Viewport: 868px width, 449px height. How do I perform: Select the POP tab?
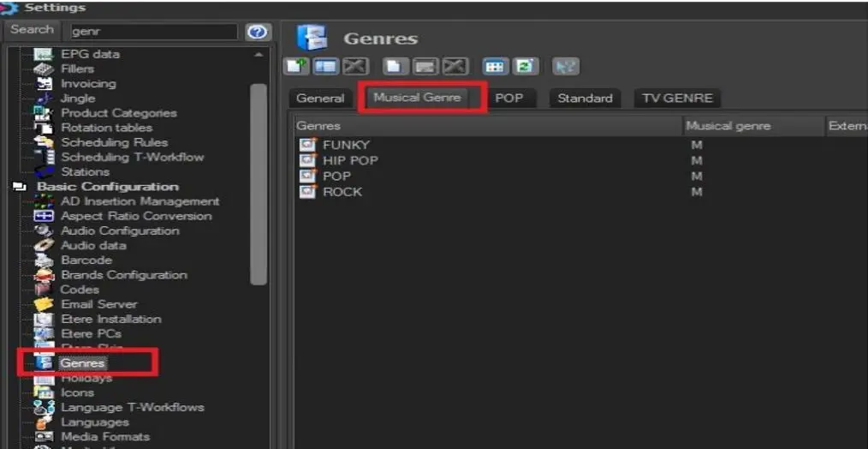point(508,99)
